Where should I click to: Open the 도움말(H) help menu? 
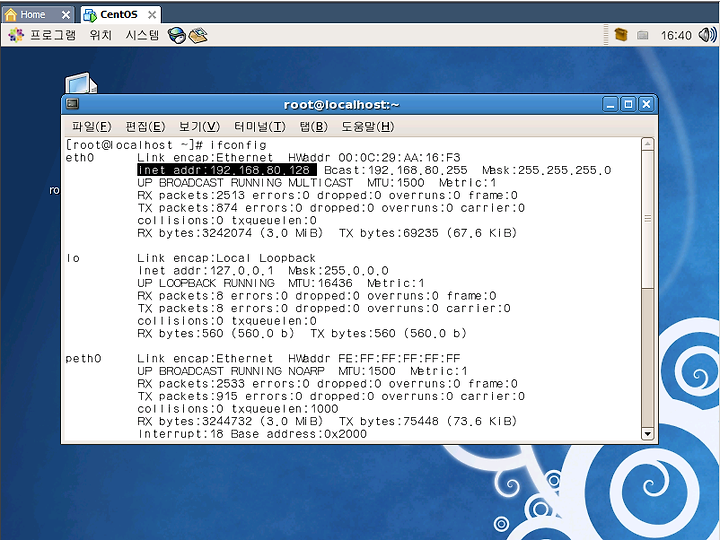tap(367, 127)
